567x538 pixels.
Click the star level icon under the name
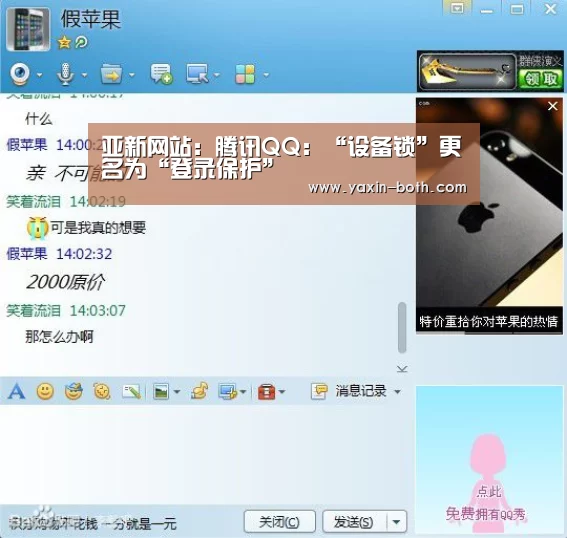point(64,43)
